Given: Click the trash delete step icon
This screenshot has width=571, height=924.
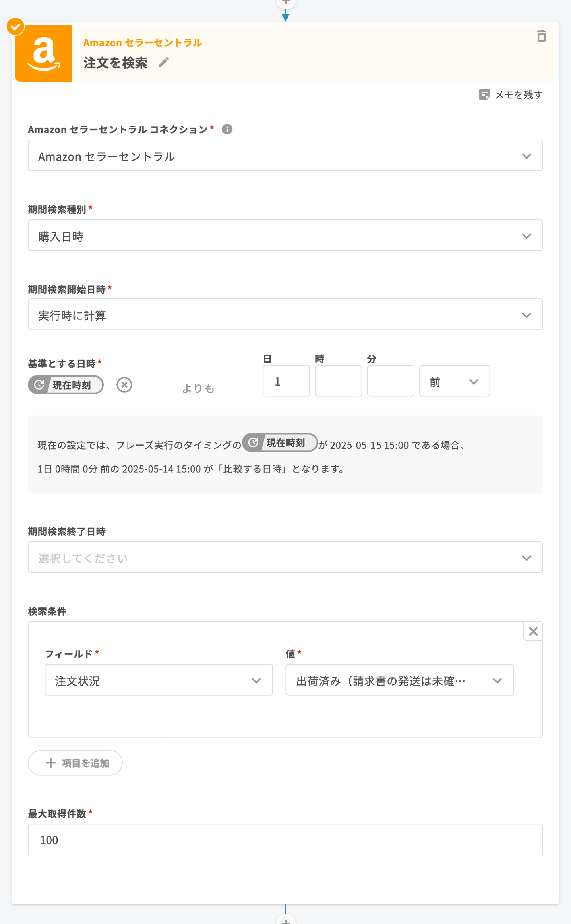Looking at the screenshot, I should tap(541, 36).
